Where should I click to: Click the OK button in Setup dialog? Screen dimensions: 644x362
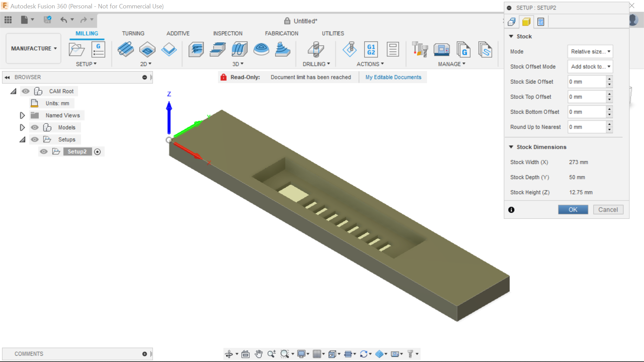click(573, 209)
